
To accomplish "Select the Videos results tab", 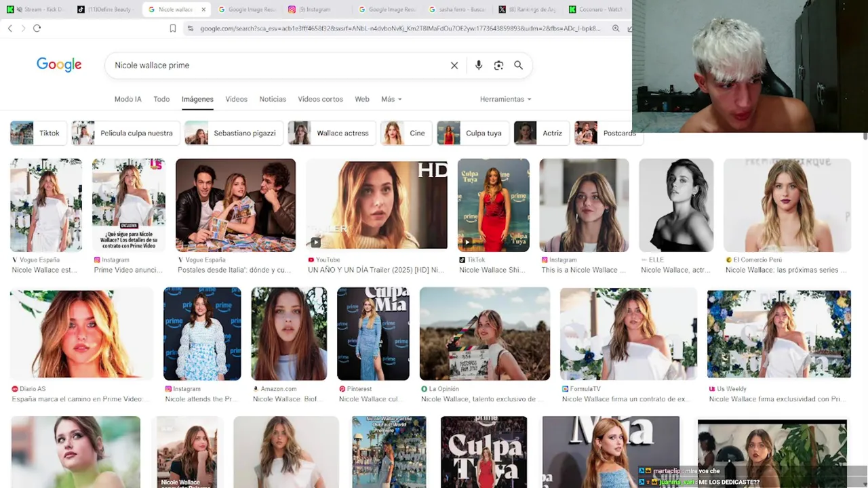I will 236,99.
